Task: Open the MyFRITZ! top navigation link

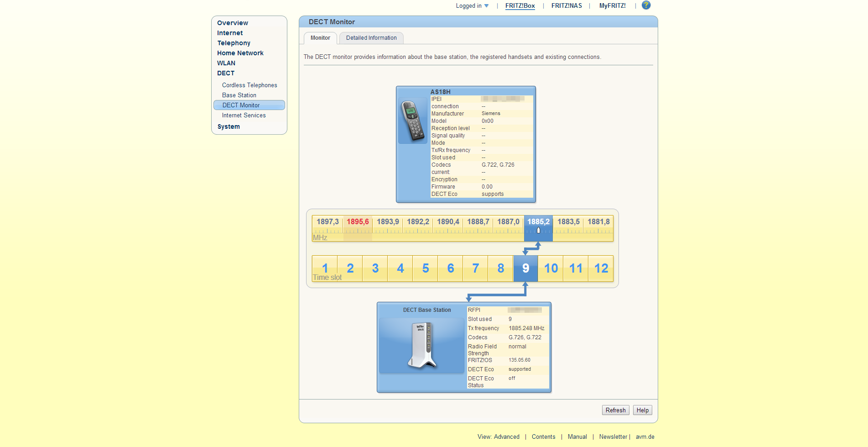Action: [612, 6]
